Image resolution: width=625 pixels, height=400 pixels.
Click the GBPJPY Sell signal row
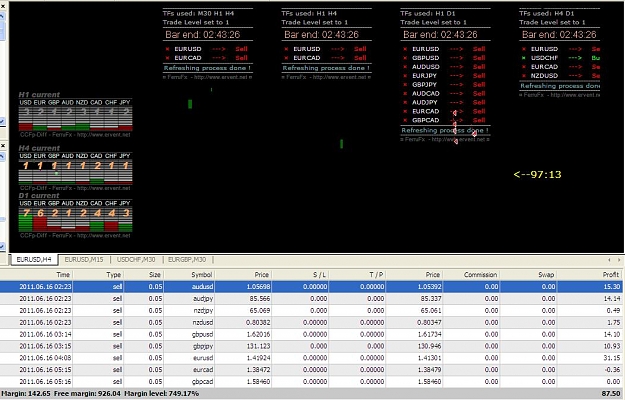click(444, 84)
